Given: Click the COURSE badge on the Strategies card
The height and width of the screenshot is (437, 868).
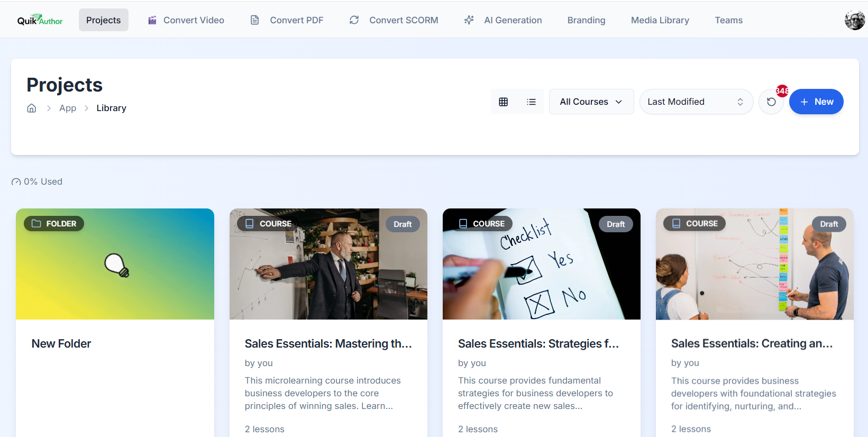Looking at the screenshot, I should (x=481, y=223).
